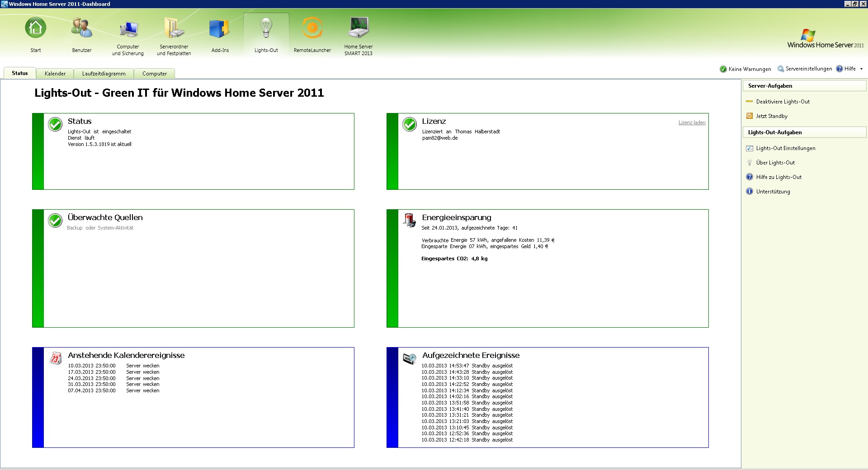Click the Hilfe question mark icon
This screenshot has width=868, height=470.
click(x=840, y=69)
